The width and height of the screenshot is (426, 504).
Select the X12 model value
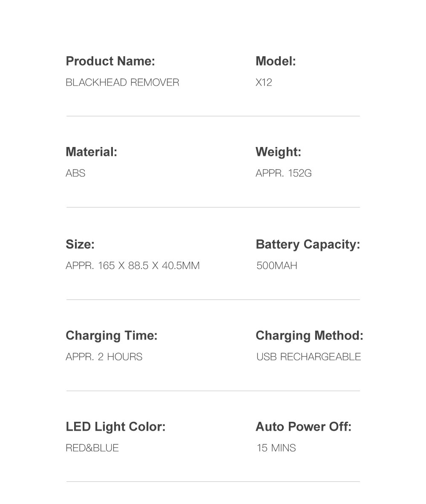click(264, 83)
